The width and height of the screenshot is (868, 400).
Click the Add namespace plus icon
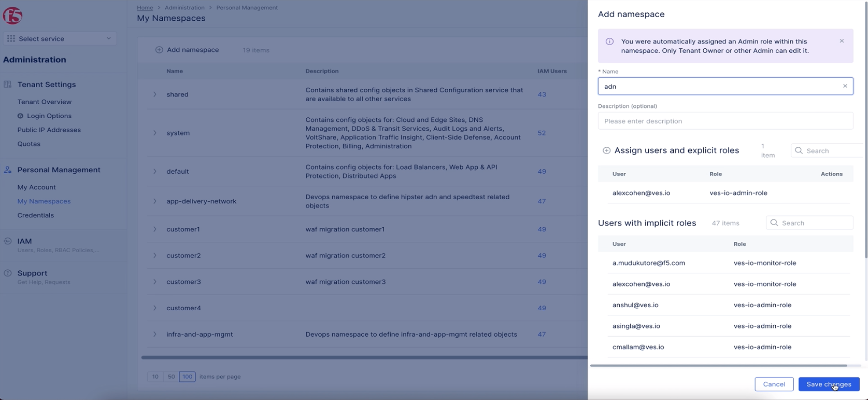pos(159,50)
